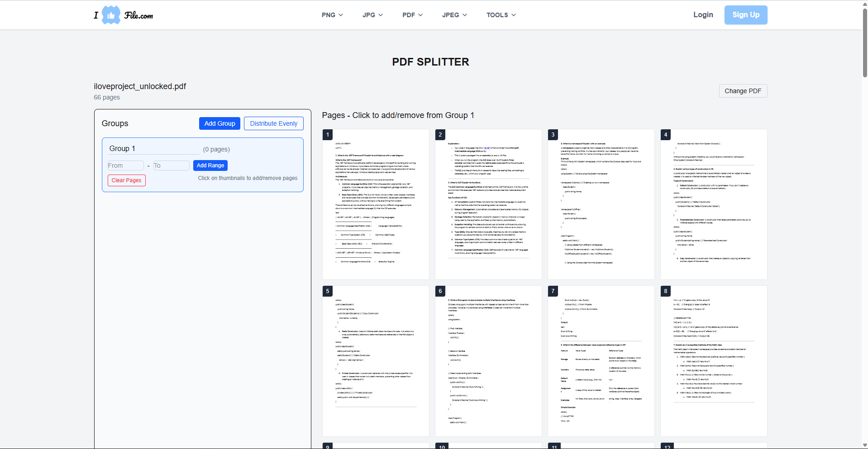
Task: Edit the Group 1 name field
Action: (x=153, y=148)
